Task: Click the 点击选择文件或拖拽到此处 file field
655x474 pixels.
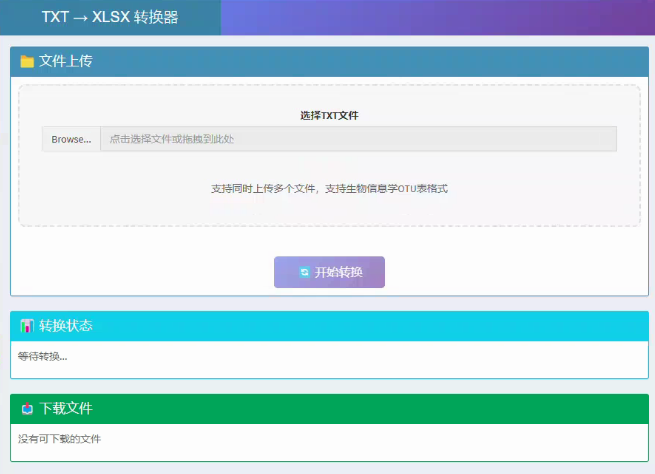Action: [357, 139]
